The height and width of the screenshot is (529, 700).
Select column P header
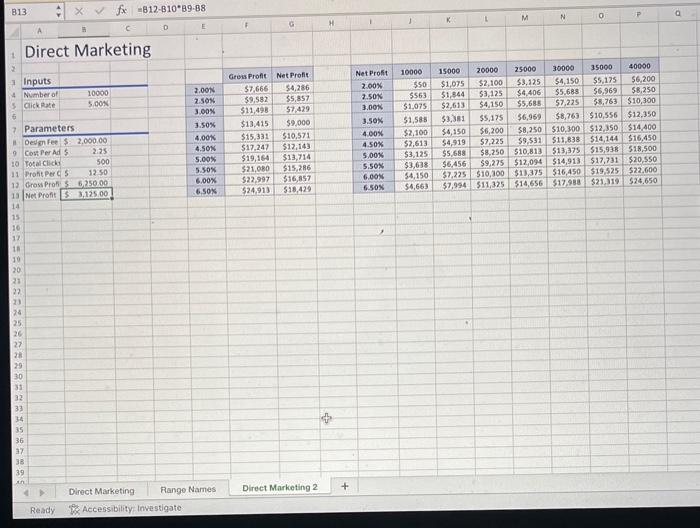(639, 15)
